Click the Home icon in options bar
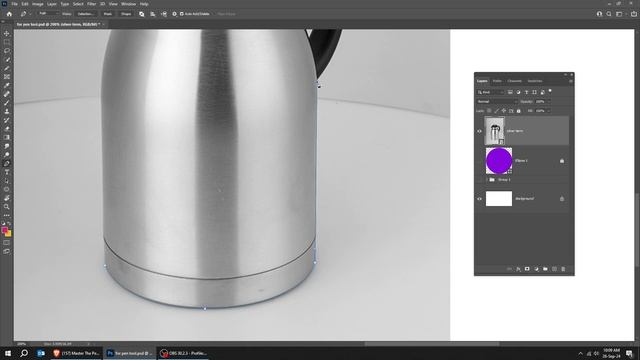The height and width of the screenshot is (360, 640). click(x=9, y=14)
